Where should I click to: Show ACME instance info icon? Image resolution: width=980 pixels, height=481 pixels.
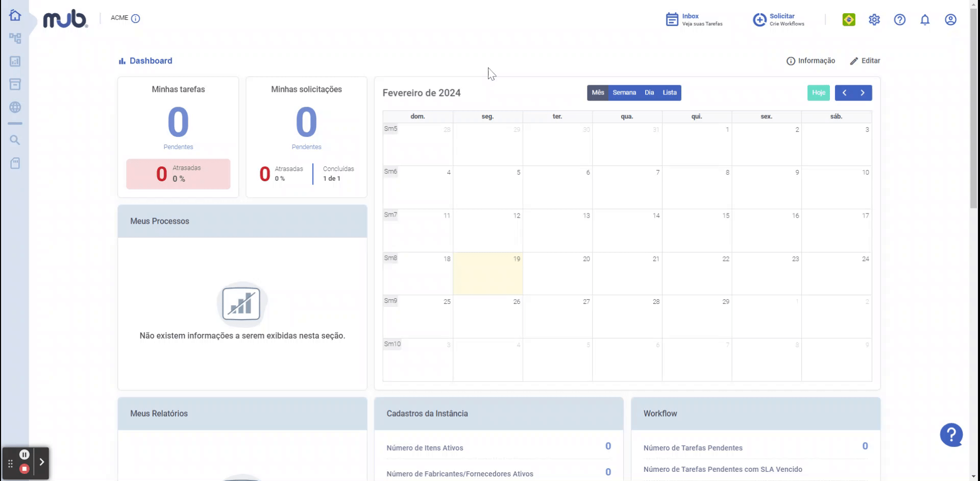[x=135, y=18]
